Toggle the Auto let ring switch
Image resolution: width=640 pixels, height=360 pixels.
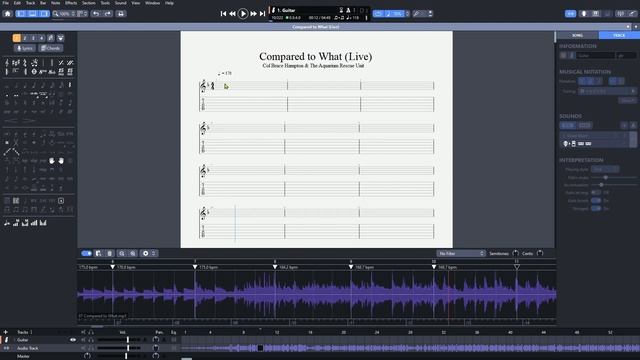pos(596,192)
